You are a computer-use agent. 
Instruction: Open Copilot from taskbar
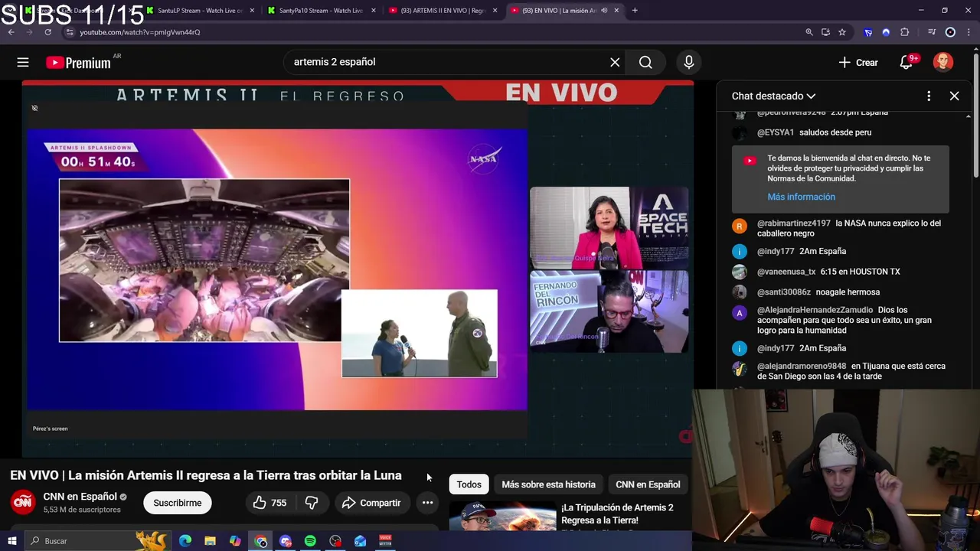[235, 541]
